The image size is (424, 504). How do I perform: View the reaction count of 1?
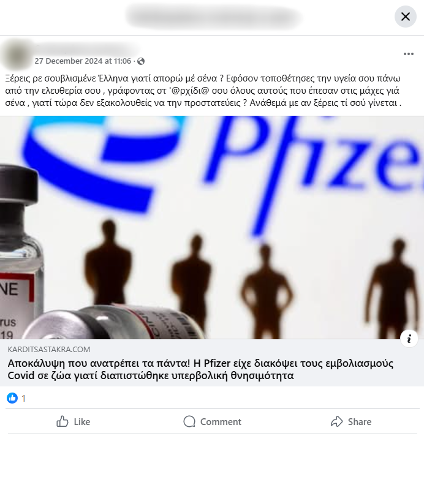point(23,399)
